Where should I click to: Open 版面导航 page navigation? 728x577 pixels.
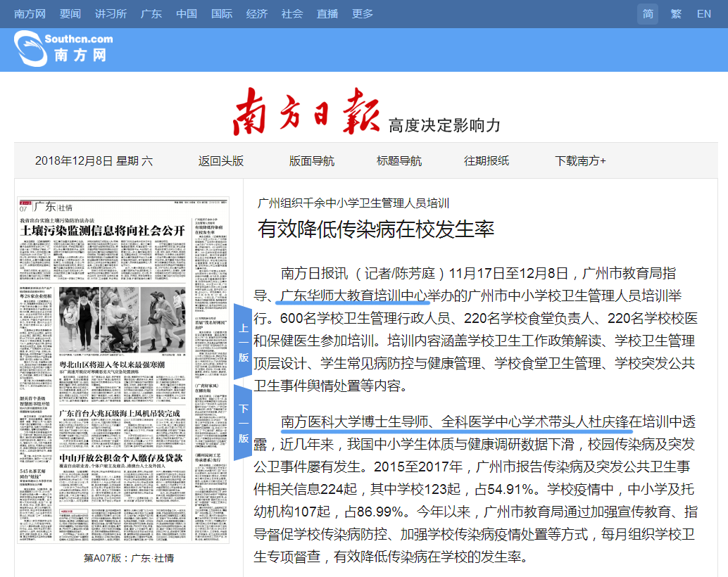tap(311, 160)
